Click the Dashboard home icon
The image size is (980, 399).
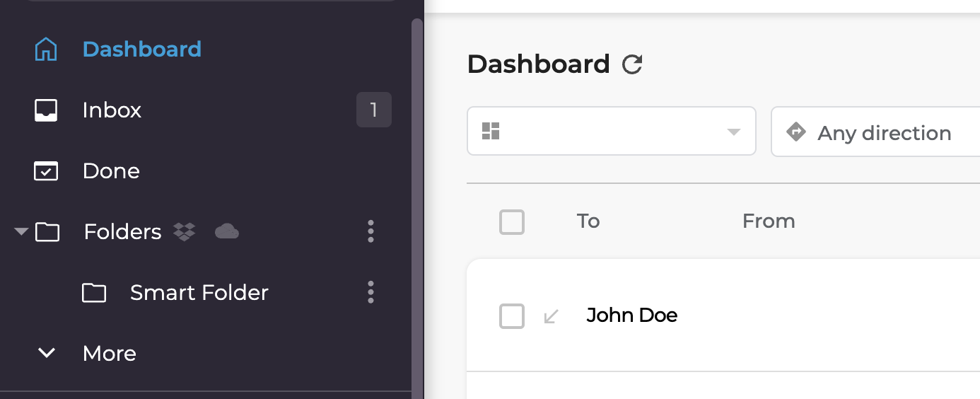46,50
